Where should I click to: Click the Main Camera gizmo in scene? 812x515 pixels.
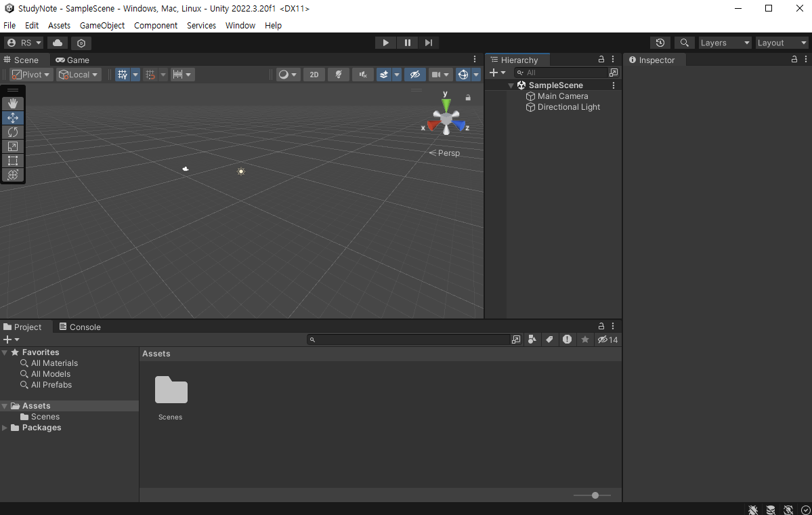[186, 168]
